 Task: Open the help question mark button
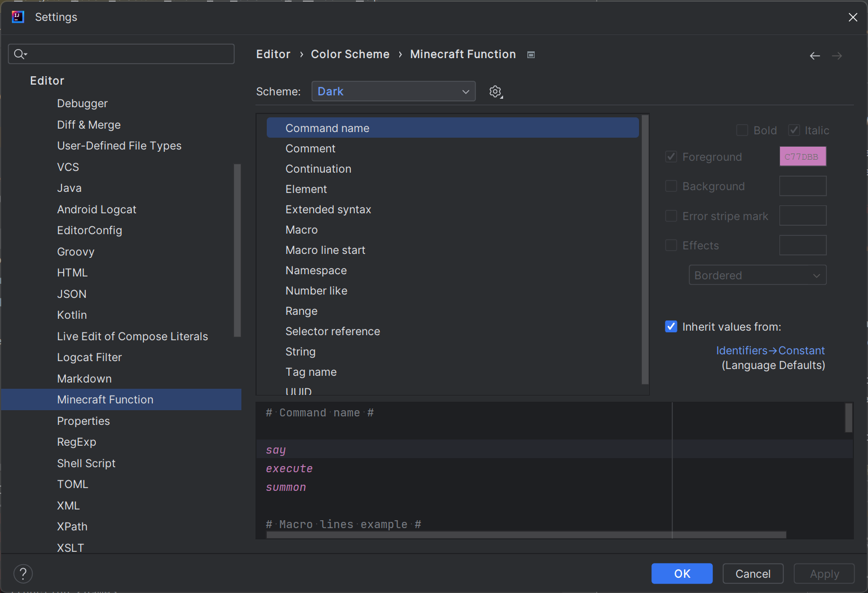(x=23, y=574)
